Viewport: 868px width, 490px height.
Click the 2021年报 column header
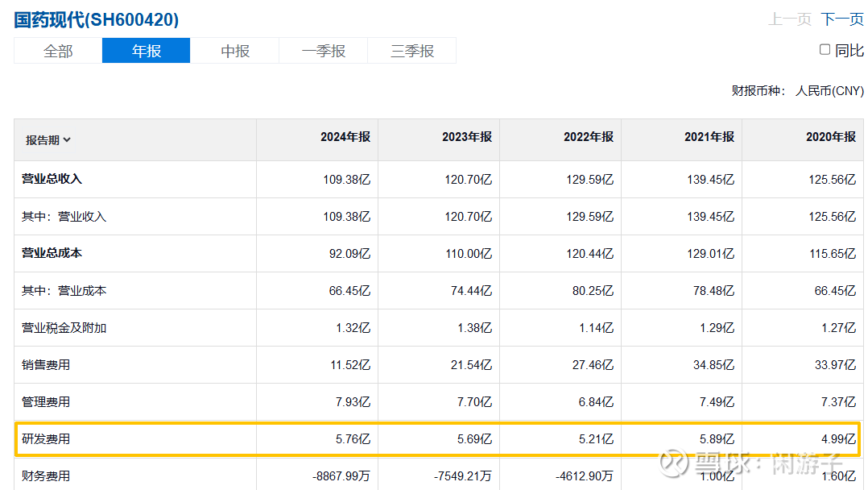point(709,137)
